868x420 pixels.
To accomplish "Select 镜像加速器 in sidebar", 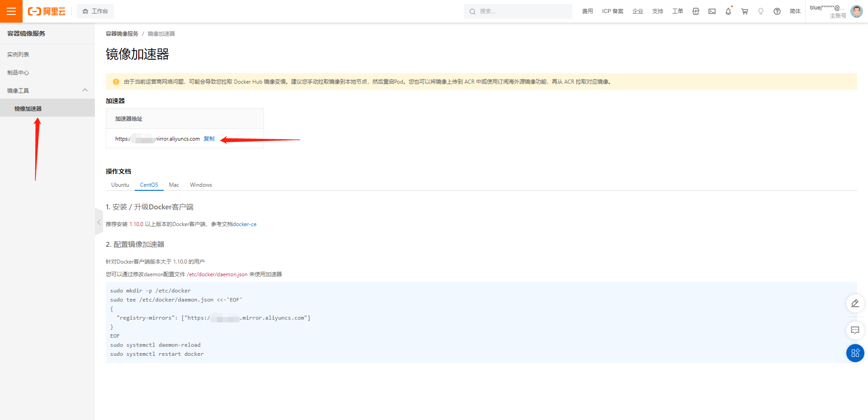I will click(x=47, y=109).
